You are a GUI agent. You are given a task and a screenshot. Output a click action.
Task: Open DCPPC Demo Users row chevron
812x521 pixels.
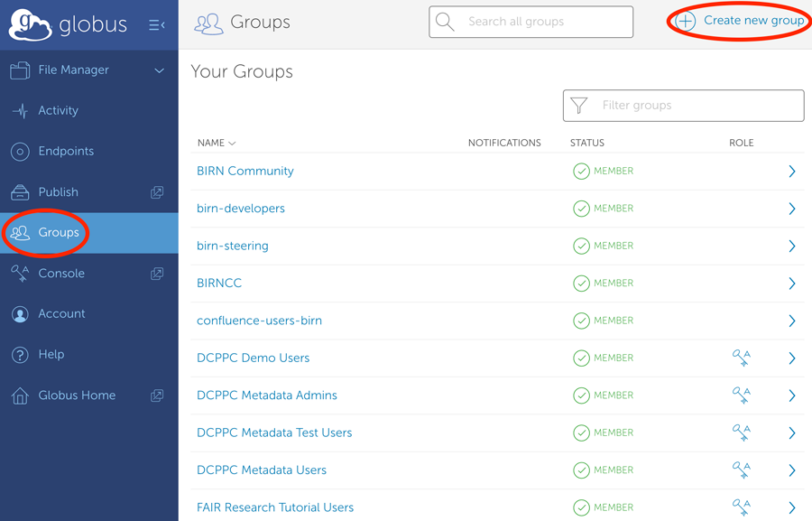[792, 358]
